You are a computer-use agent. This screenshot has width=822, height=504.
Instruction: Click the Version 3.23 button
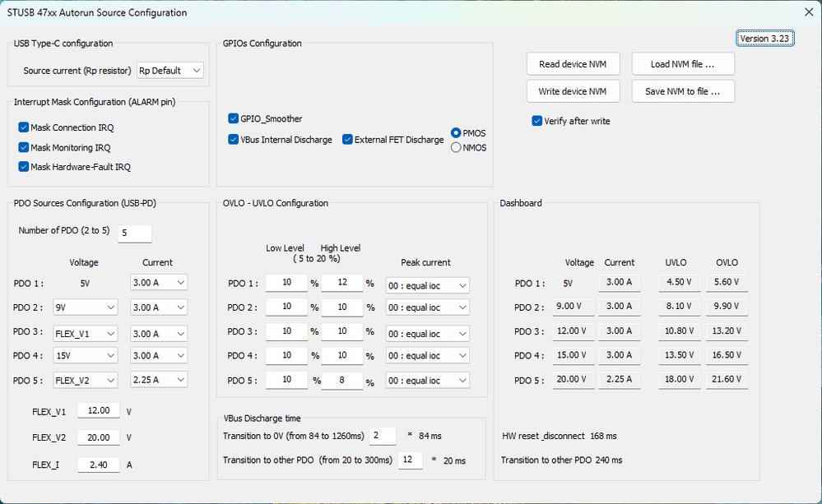(764, 39)
